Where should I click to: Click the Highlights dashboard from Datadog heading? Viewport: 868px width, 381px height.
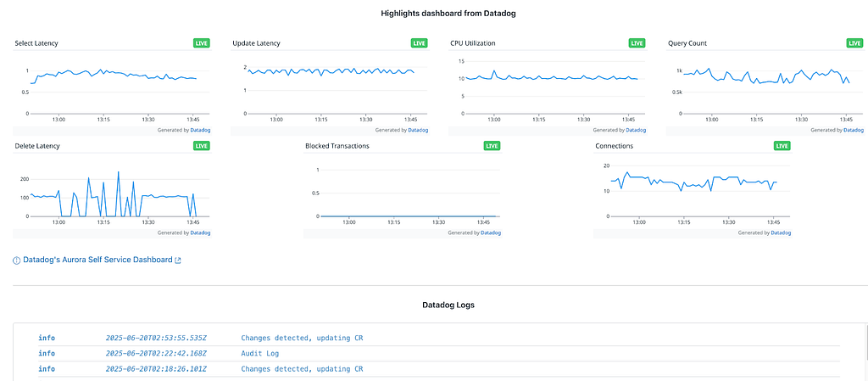(x=448, y=14)
